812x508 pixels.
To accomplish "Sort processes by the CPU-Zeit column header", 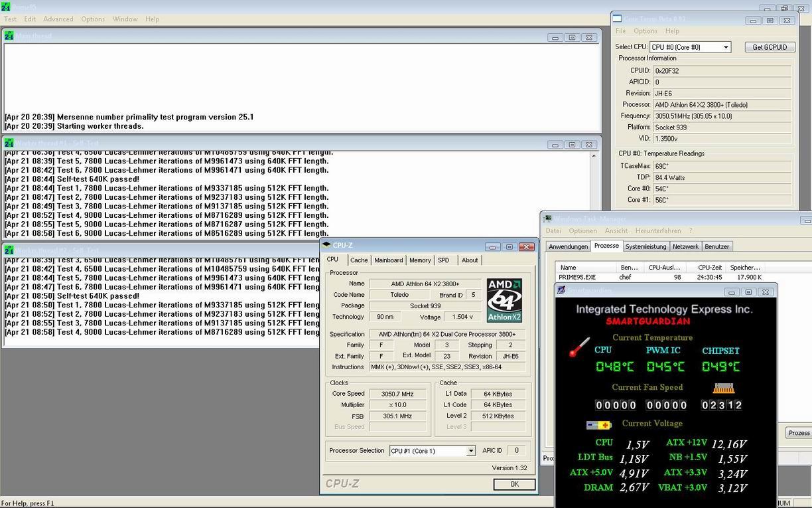I will [x=705, y=268].
